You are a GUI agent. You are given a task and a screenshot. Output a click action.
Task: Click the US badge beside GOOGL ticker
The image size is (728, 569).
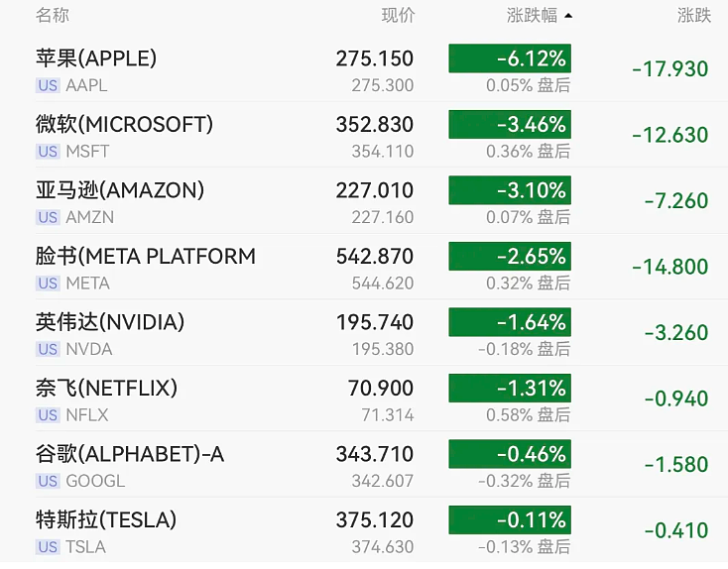click(48, 481)
